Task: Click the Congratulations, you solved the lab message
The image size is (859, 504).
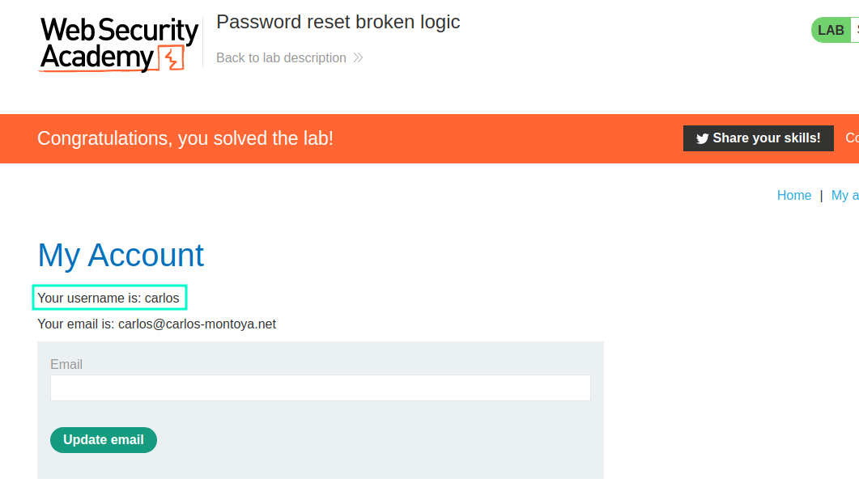Action: click(x=185, y=138)
